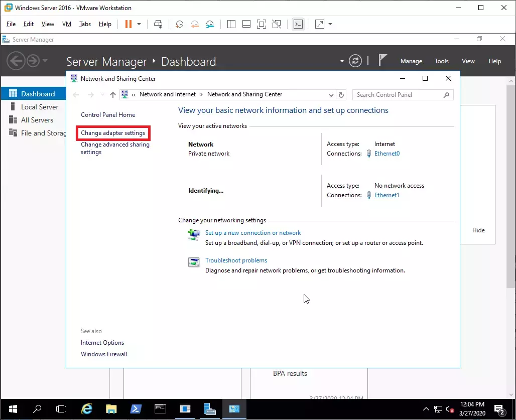The height and width of the screenshot is (420, 516).
Task: Open the VMware View menu
Action: [x=48, y=24]
